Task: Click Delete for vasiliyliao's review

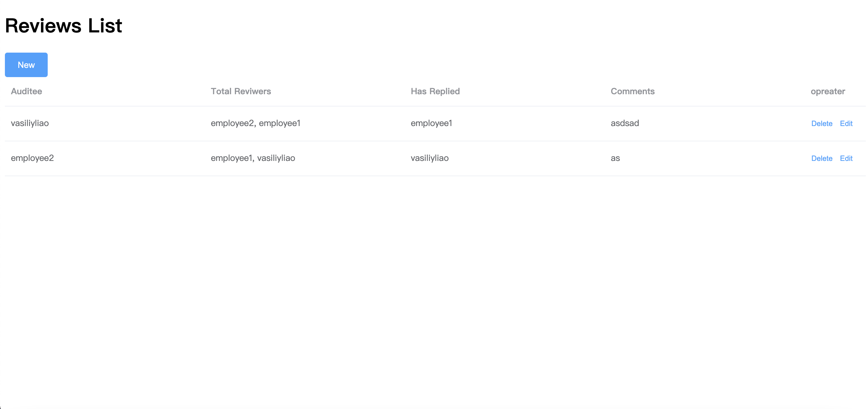Action: 822,123
